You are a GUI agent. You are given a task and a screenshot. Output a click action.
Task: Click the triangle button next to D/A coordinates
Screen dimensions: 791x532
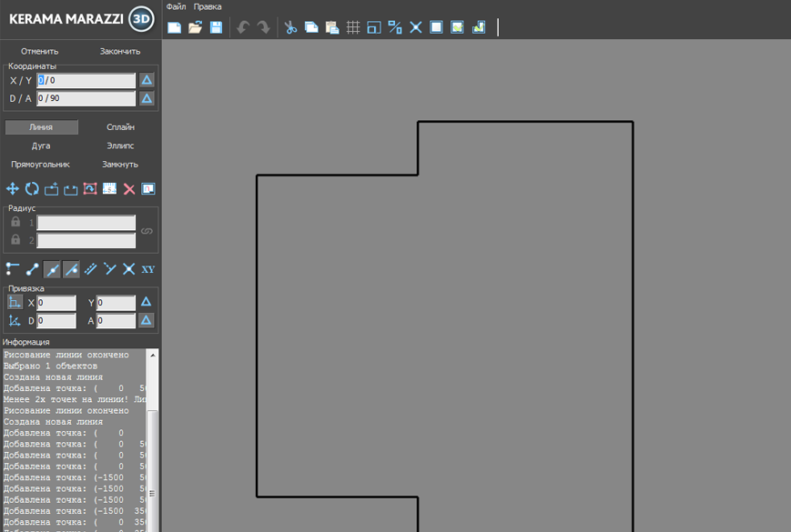click(147, 98)
